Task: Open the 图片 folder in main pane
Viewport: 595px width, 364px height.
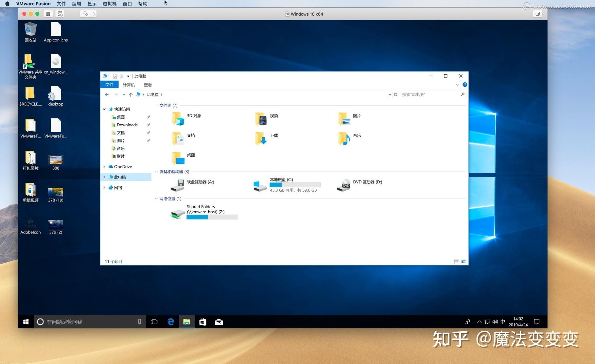Action: pos(349,118)
